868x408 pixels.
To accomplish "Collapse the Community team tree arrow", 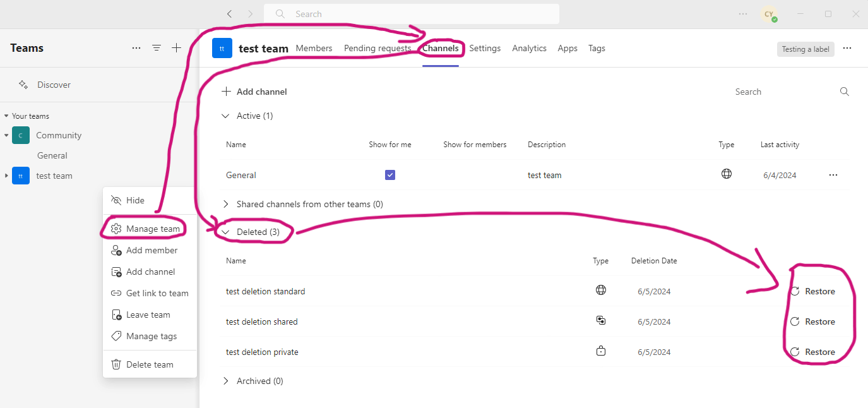I will pyautogui.click(x=6, y=135).
